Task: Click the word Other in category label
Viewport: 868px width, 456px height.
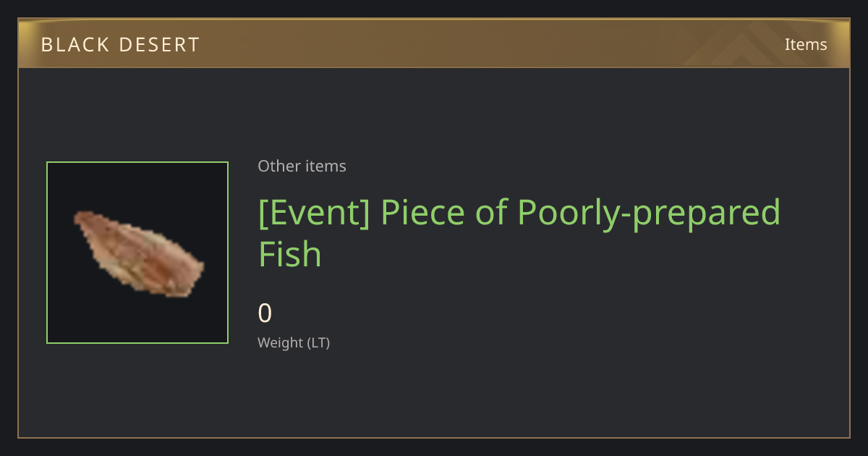Action: click(x=279, y=166)
